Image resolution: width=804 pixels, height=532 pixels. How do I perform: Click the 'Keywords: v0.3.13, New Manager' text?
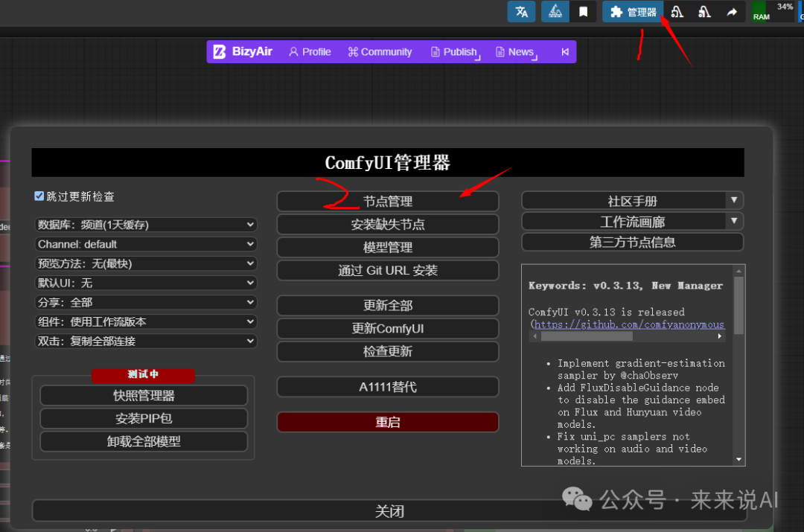pos(625,286)
